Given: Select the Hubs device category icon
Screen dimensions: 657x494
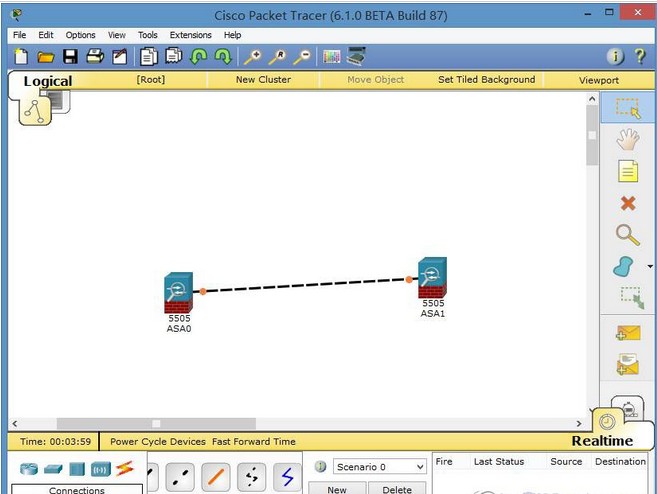Looking at the screenshot, I should [x=77, y=469].
